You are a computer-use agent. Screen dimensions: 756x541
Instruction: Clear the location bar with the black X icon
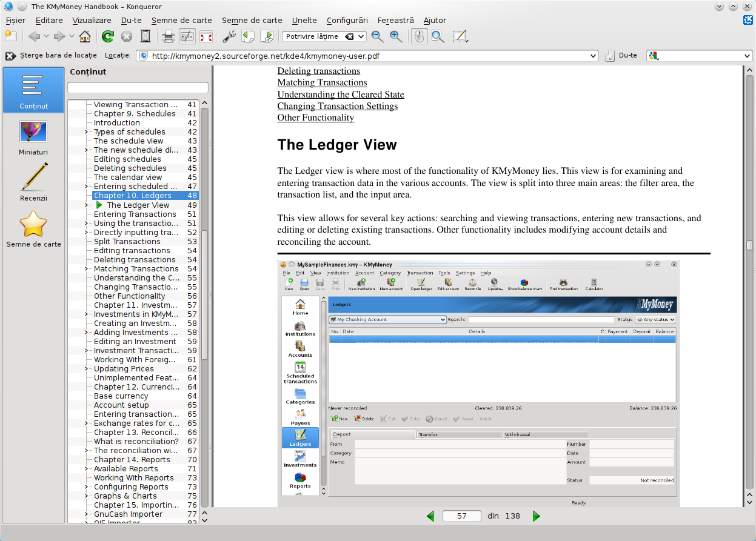[x=10, y=56]
